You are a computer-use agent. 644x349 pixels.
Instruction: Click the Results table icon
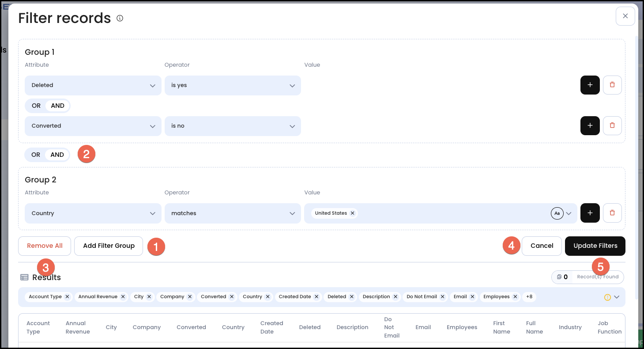(24, 277)
